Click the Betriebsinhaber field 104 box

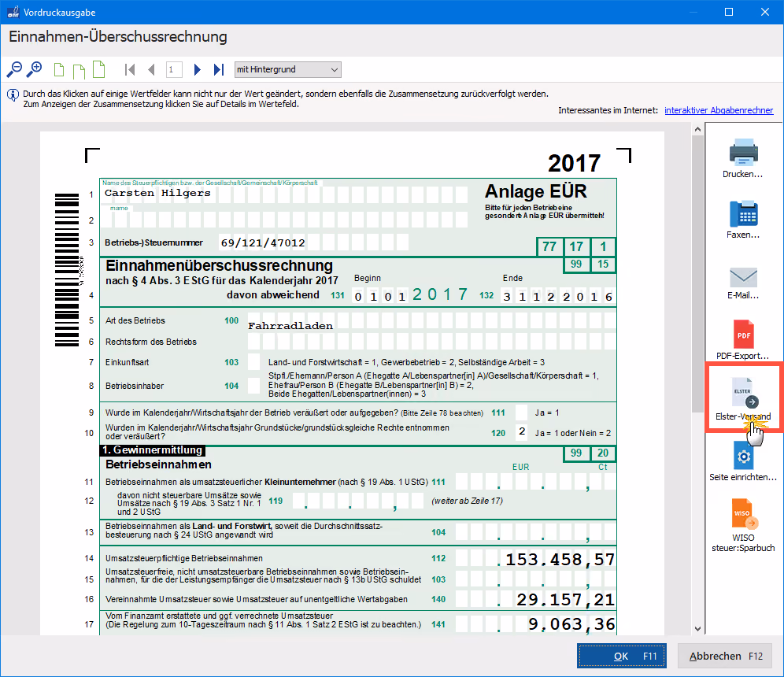coord(254,386)
